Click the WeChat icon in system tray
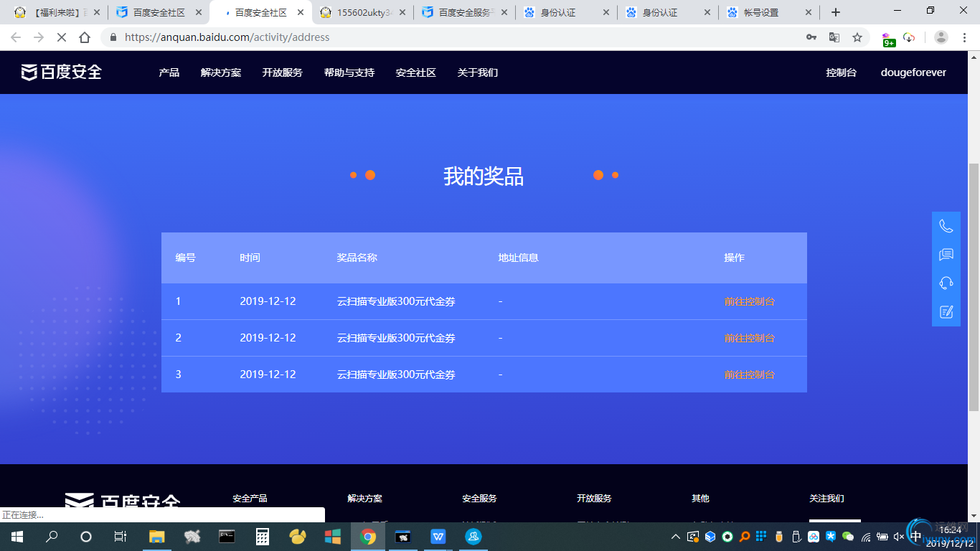The width and height of the screenshot is (980, 551). click(x=848, y=537)
